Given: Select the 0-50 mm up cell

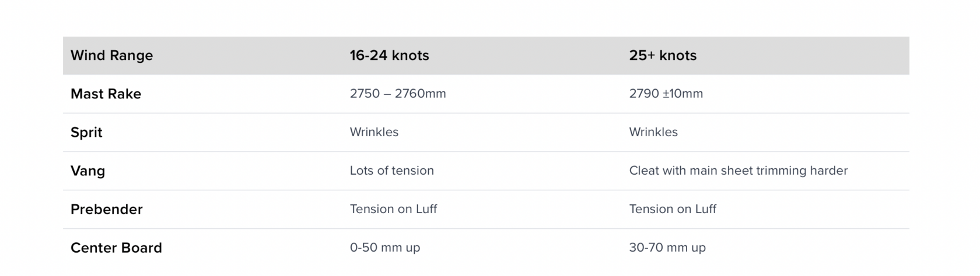Looking at the screenshot, I should pyautogui.click(x=385, y=247).
